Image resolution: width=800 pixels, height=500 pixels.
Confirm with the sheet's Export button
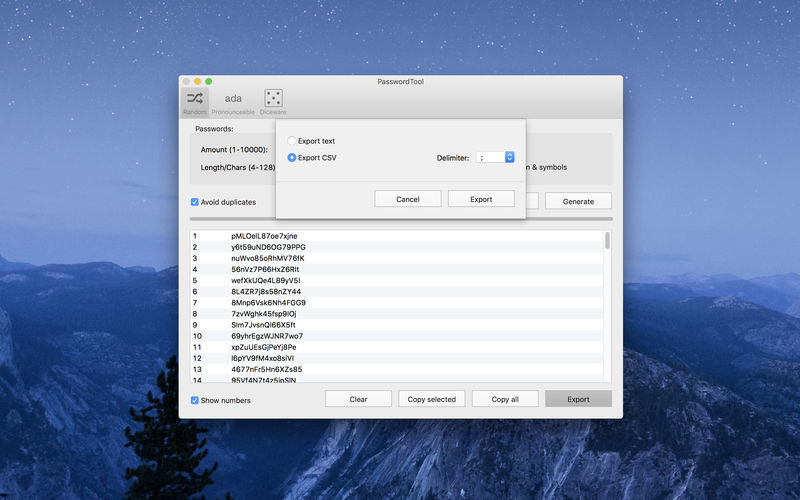pos(481,199)
